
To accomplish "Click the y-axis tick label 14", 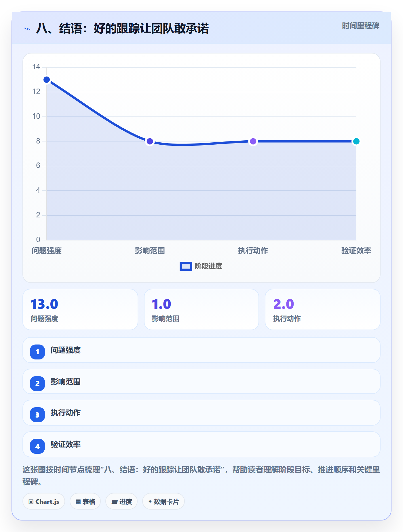I will (36, 67).
